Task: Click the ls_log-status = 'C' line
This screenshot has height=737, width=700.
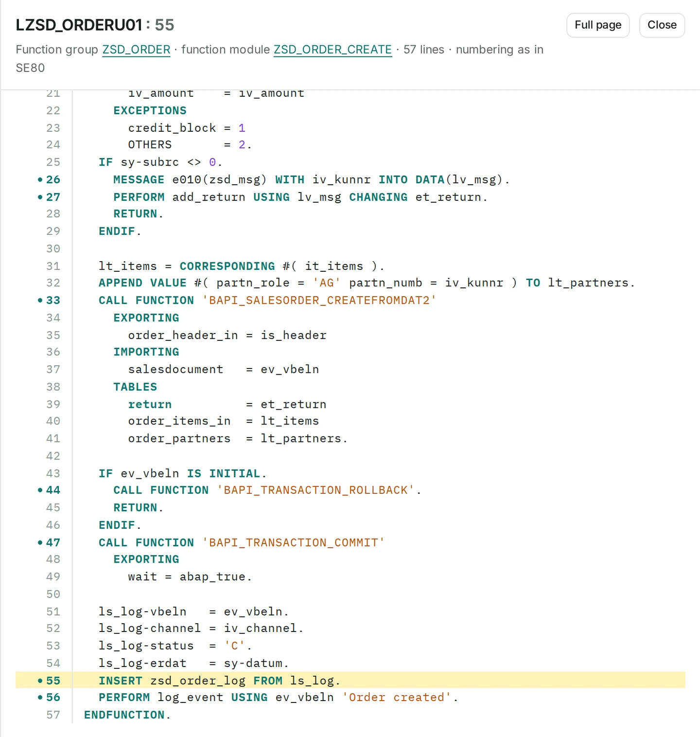Action: [x=175, y=646]
